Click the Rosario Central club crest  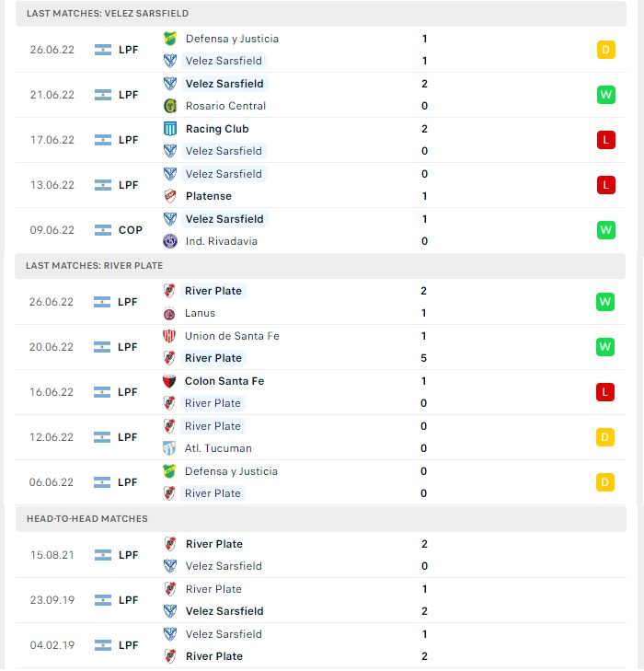(170, 106)
